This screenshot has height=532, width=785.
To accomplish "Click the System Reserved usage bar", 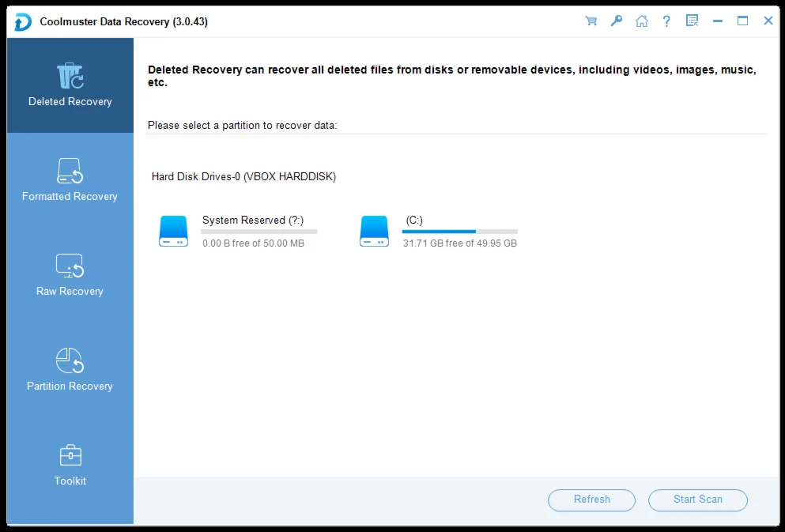I will 259,232.
